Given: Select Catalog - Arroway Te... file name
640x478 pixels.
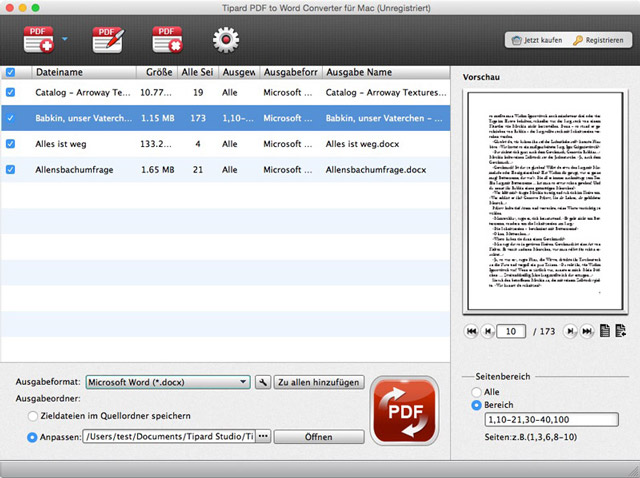Looking at the screenshot, I should (83, 92).
